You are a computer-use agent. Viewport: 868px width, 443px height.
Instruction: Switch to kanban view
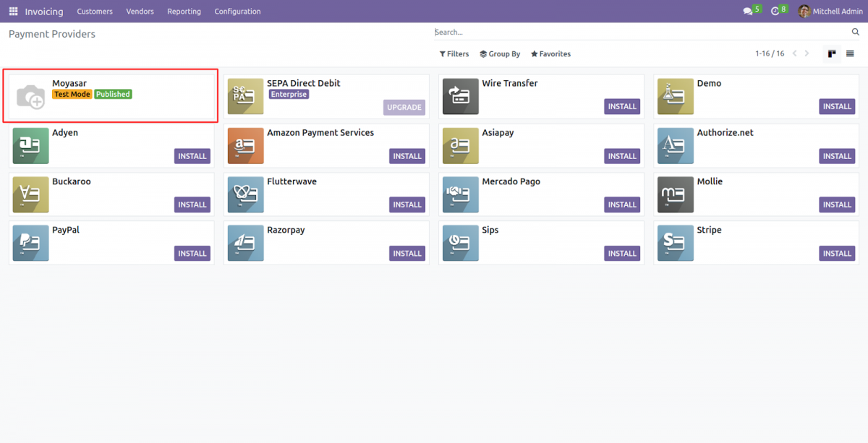coord(831,53)
